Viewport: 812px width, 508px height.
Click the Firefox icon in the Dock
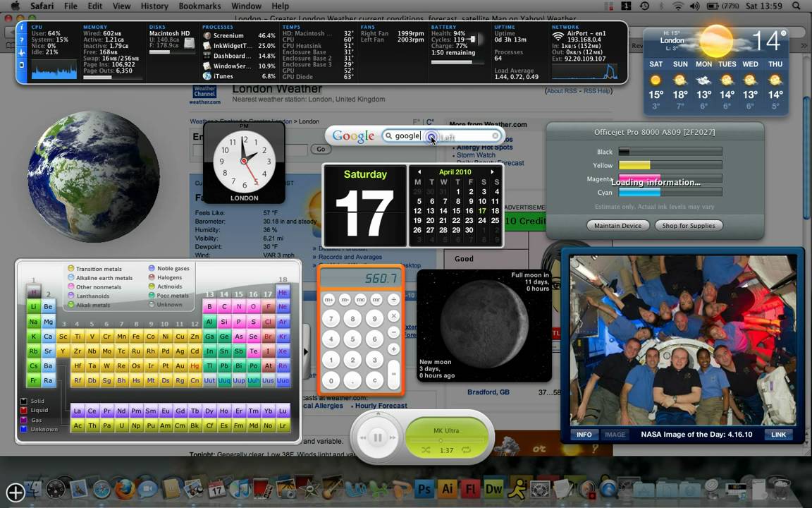coord(124,488)
